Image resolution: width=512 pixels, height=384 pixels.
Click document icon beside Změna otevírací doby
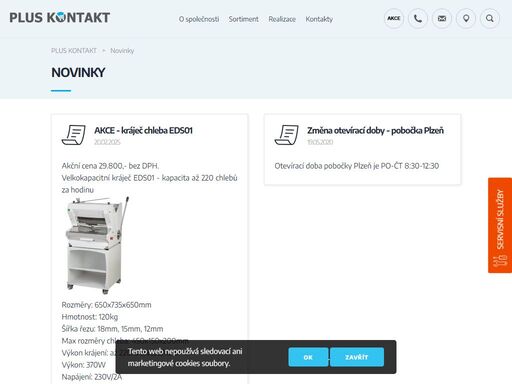(287, 135)
